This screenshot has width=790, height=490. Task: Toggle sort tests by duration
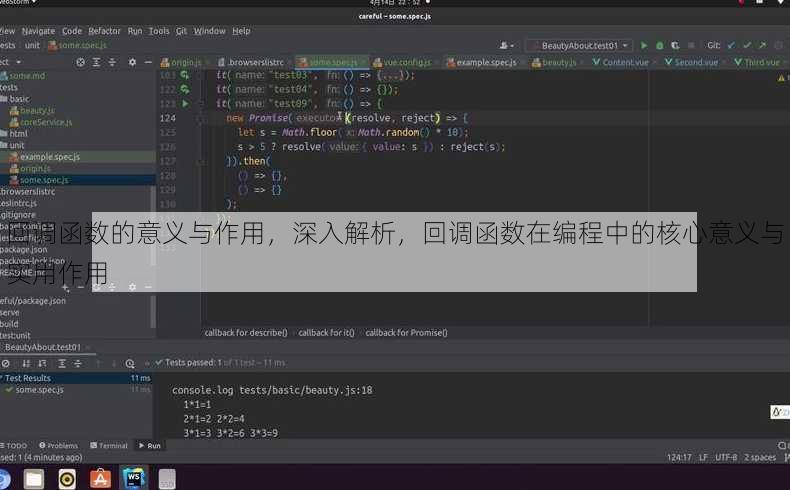tap(42, 363)
